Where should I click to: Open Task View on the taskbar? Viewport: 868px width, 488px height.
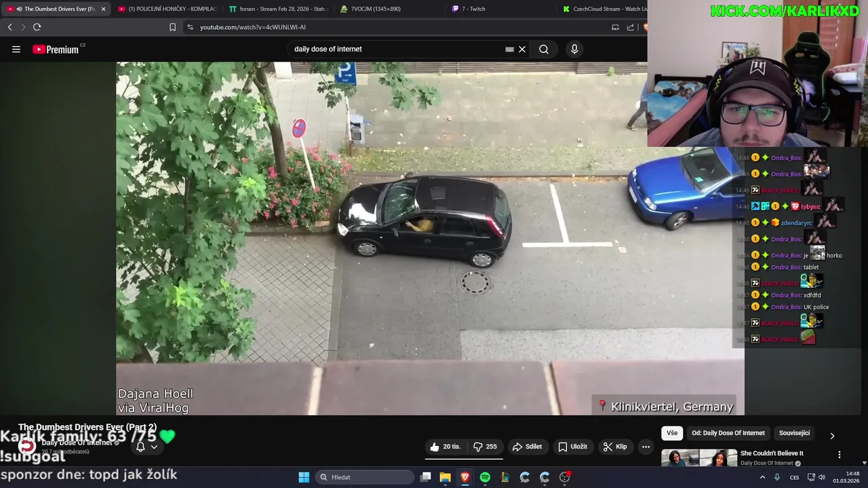425,477
